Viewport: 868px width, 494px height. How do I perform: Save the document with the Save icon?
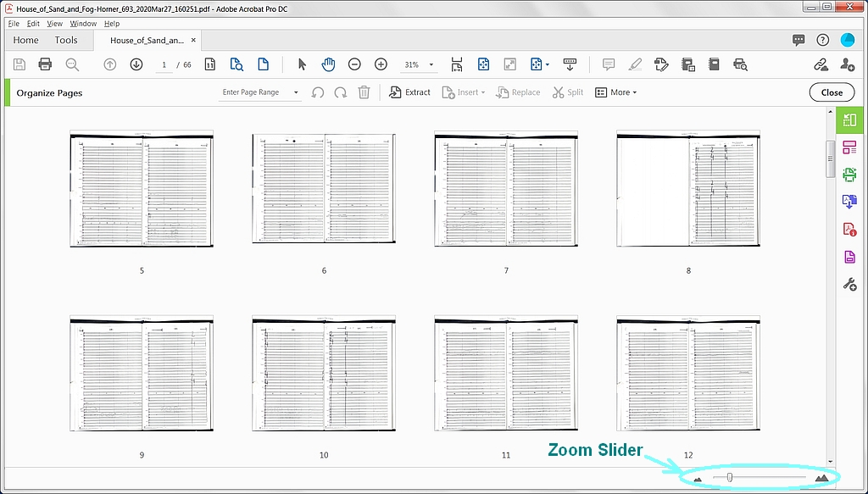coord(19,64)
